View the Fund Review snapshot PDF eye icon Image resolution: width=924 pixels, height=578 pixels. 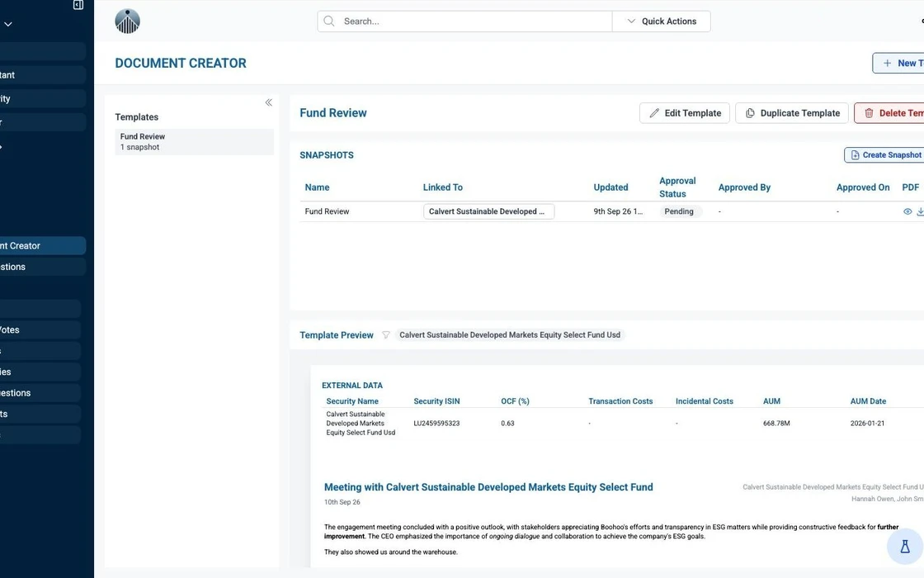click(x=907, y=211)
